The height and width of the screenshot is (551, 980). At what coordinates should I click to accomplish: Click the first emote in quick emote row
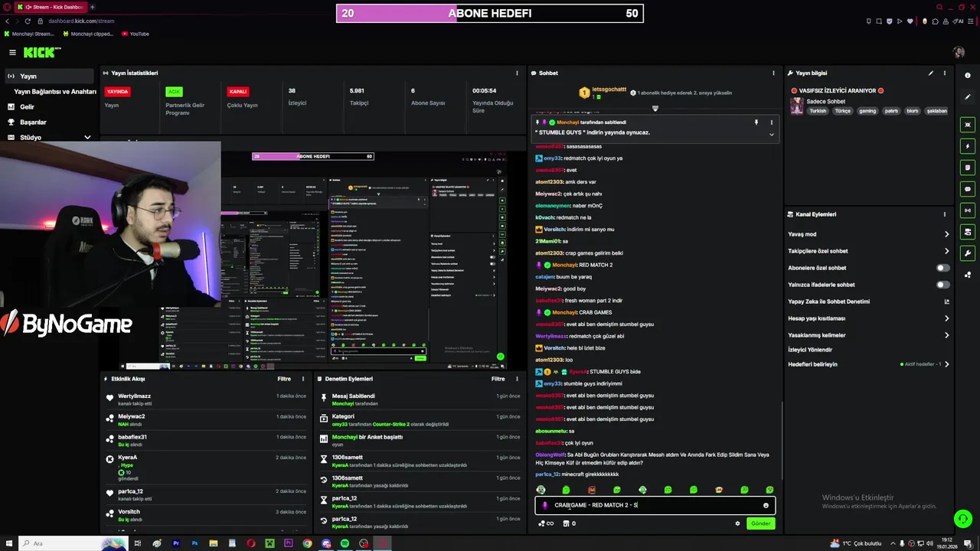[x=541, y=490]
